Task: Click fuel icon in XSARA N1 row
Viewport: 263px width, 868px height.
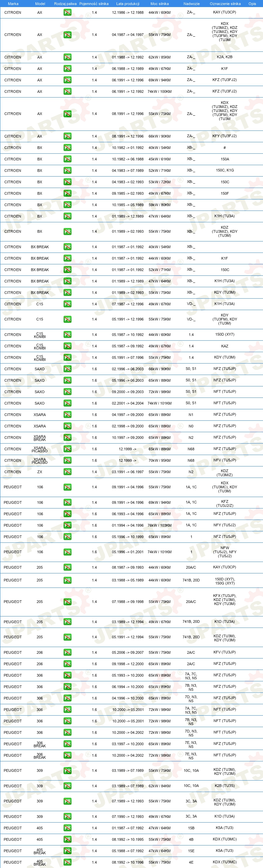Action: (68, 415)
